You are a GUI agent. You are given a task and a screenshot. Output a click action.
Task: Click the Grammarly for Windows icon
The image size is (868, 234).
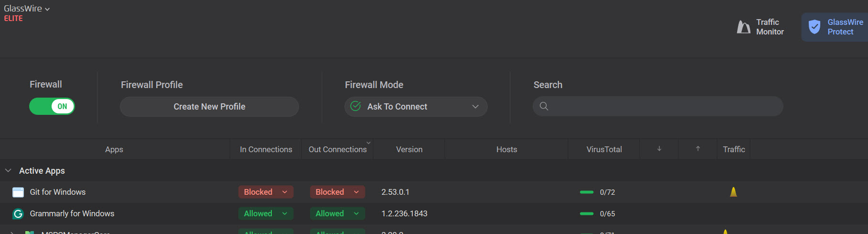[x=18, y=214]
